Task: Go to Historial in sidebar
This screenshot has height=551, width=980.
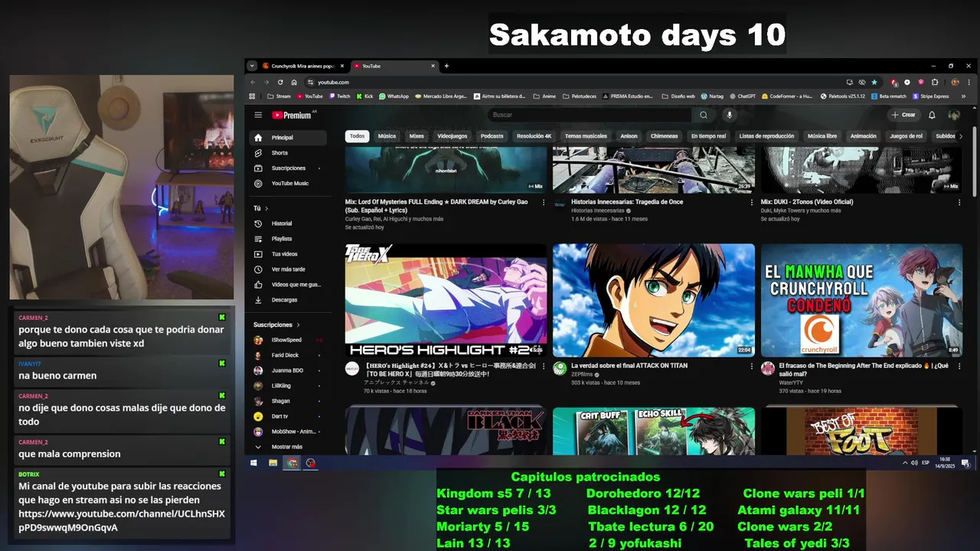Action: [x=288, y=223]
